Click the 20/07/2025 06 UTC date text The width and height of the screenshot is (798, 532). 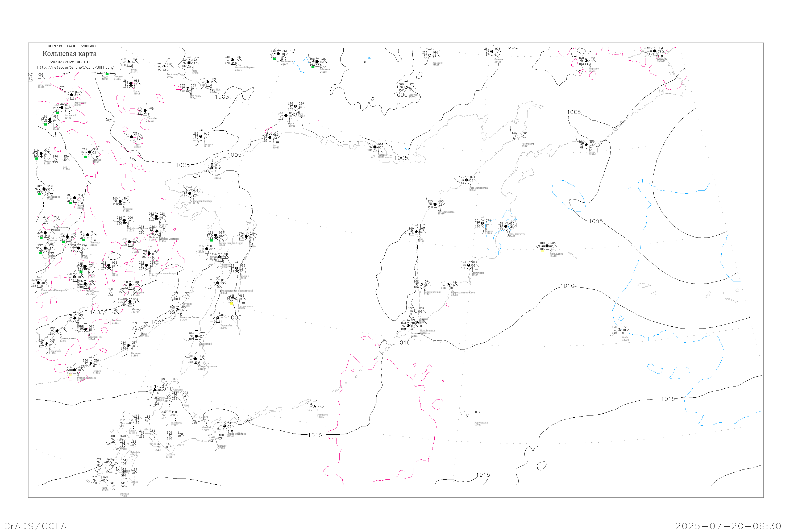tap(70, 62)
